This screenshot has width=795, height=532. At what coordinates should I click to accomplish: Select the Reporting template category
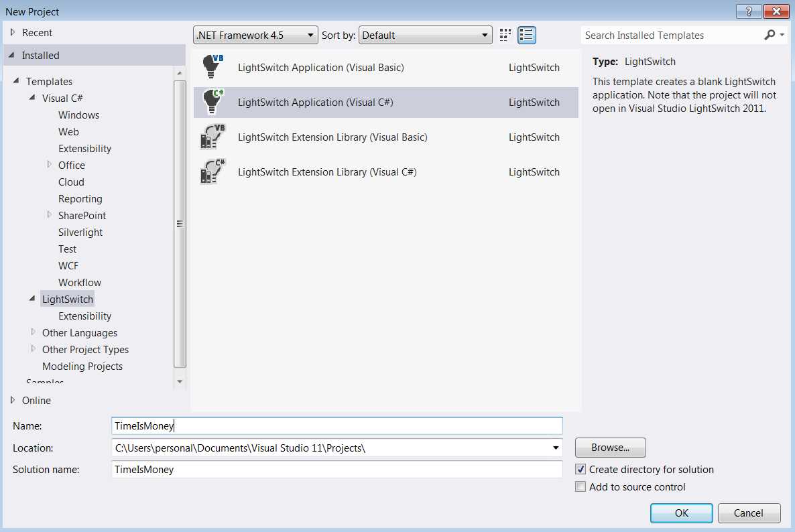(x=80, y=198)
